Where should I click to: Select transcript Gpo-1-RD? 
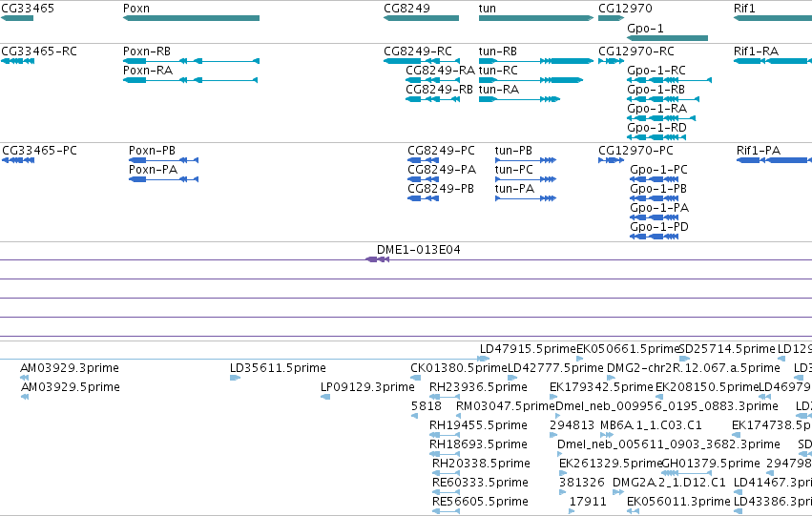656,137
